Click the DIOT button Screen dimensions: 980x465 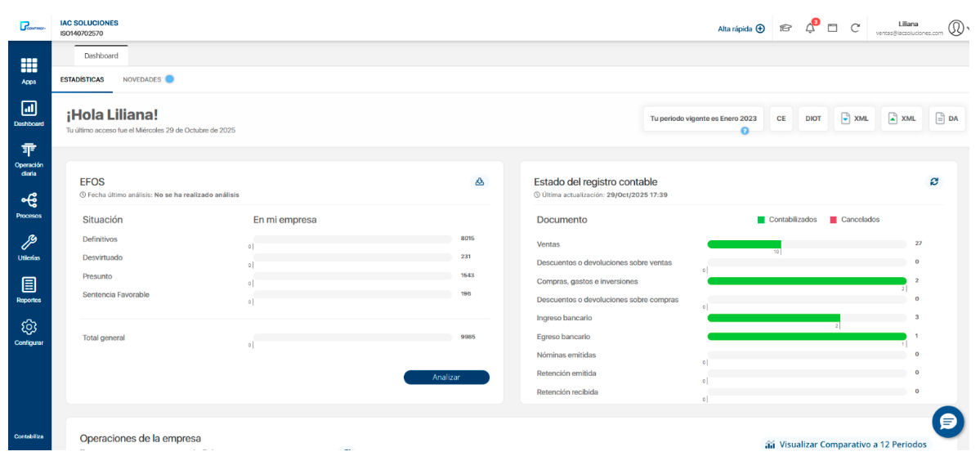812,118
